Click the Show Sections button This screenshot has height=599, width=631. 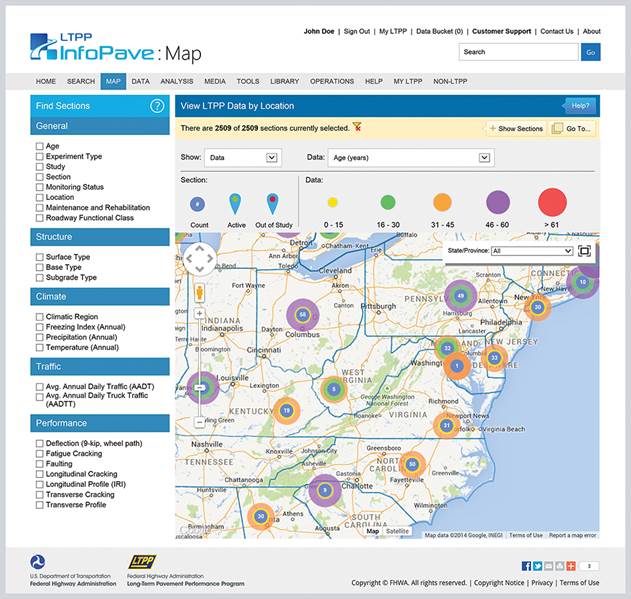[516, 128]
